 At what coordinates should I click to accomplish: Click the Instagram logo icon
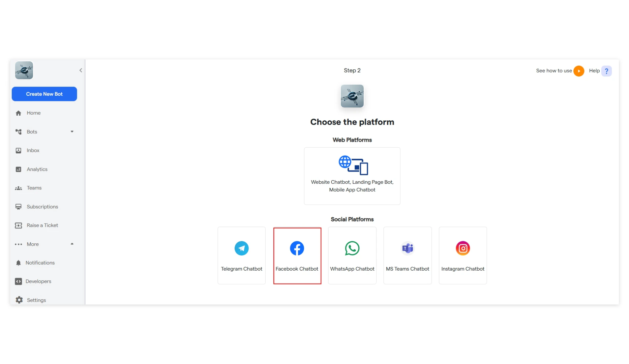463,248
